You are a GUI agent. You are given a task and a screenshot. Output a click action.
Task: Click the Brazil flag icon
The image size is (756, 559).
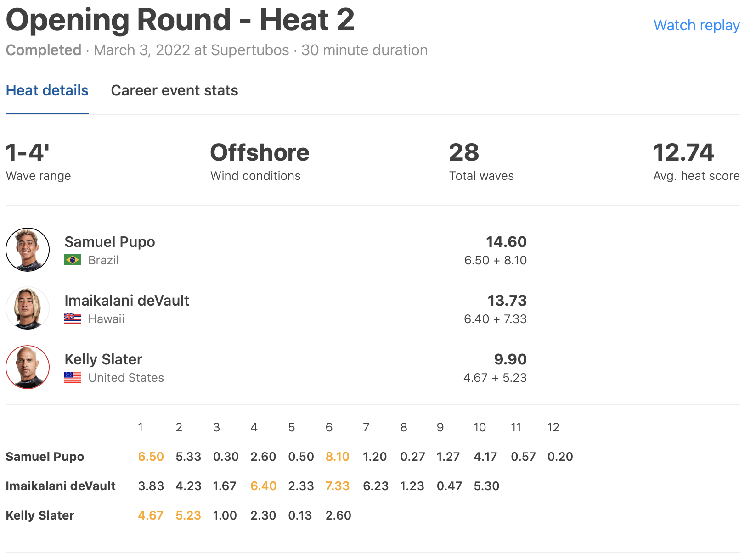tap(73, 260)
